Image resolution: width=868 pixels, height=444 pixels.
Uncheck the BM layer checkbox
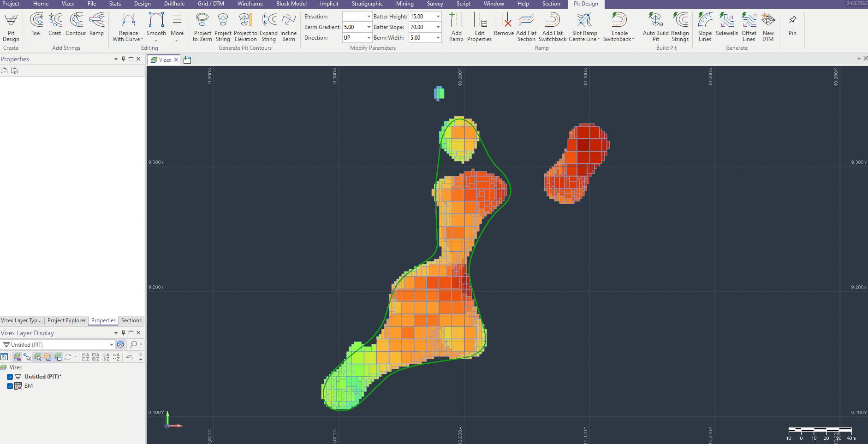(x=10, y=386)
